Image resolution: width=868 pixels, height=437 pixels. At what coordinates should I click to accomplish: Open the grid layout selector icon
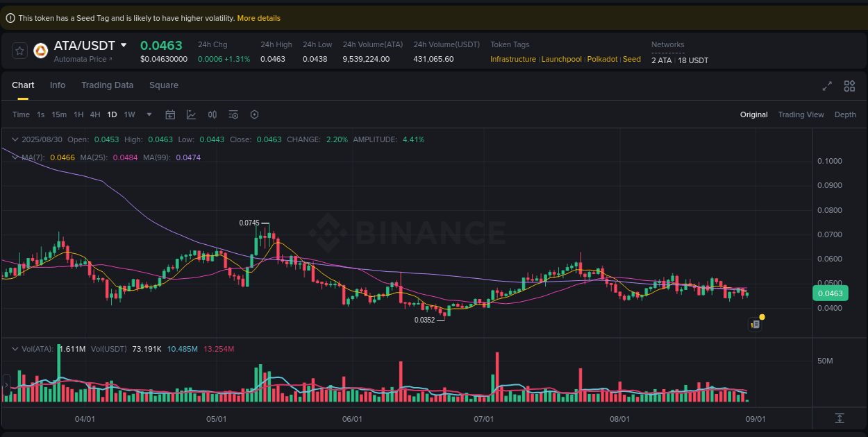[x=849, y=86]
